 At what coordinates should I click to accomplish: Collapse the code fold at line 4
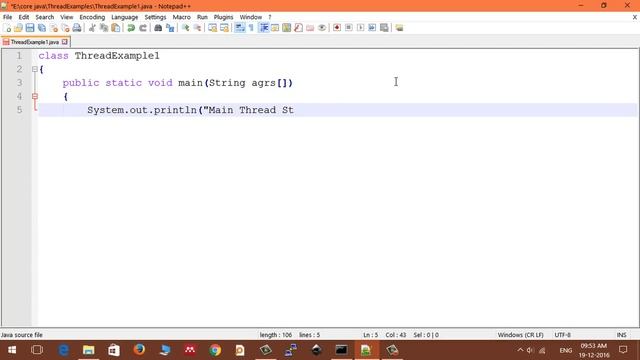point(35,96)
